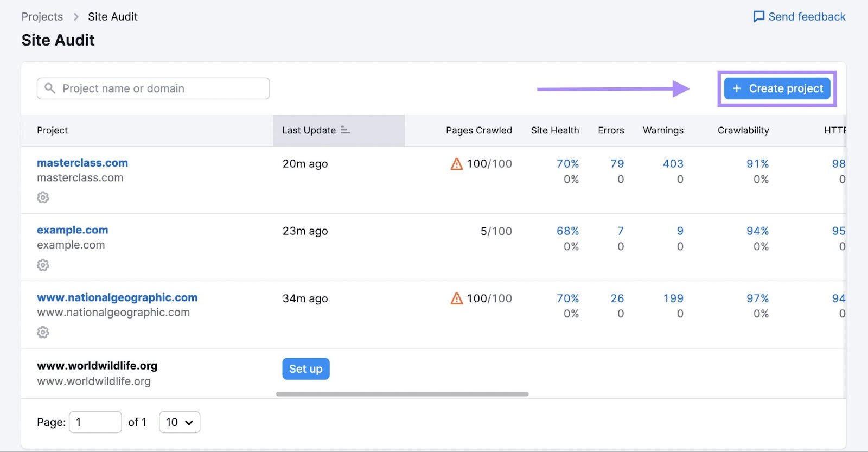The image size is (868, 452).
Task: Click the Pages Crawled column header
Action: 479,130
